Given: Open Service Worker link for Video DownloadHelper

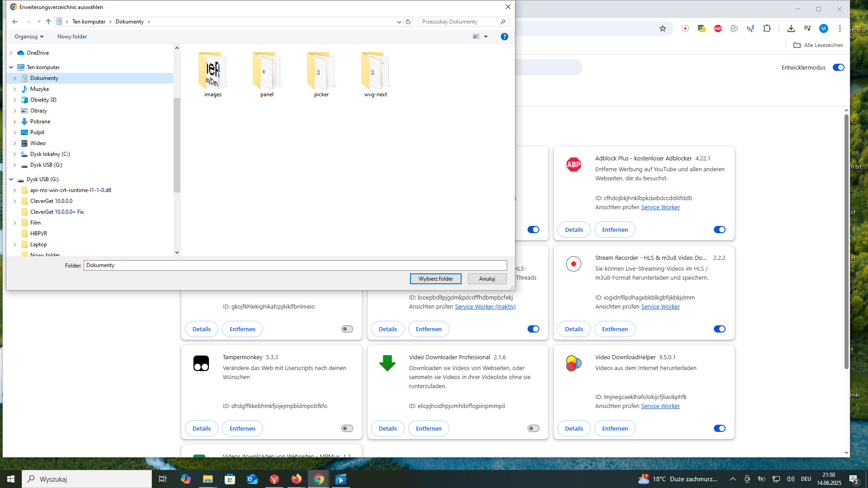Looking at the screenshot, I should tap(660, 406).
